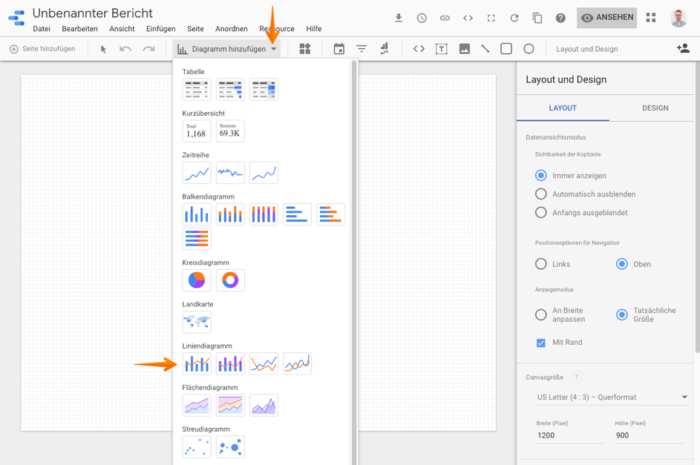Viewport: 700px width, 465px height.
Task: Click the embed code icon in header
Action: pos(468,18)
